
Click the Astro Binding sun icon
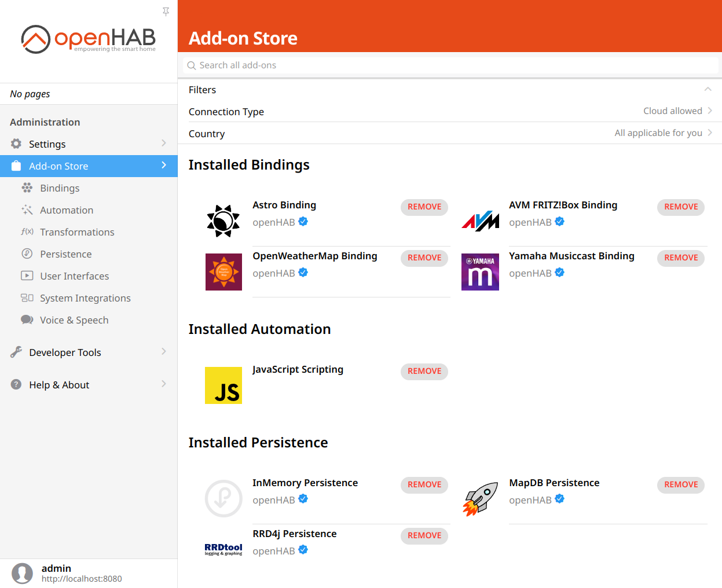click(x=223, y=221)
